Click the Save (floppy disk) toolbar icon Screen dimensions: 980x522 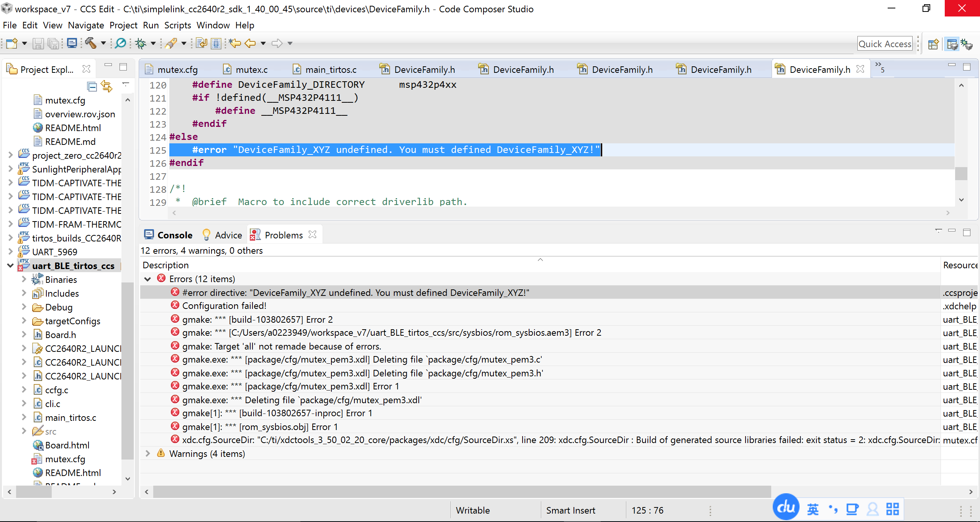(x=38, y=43)
